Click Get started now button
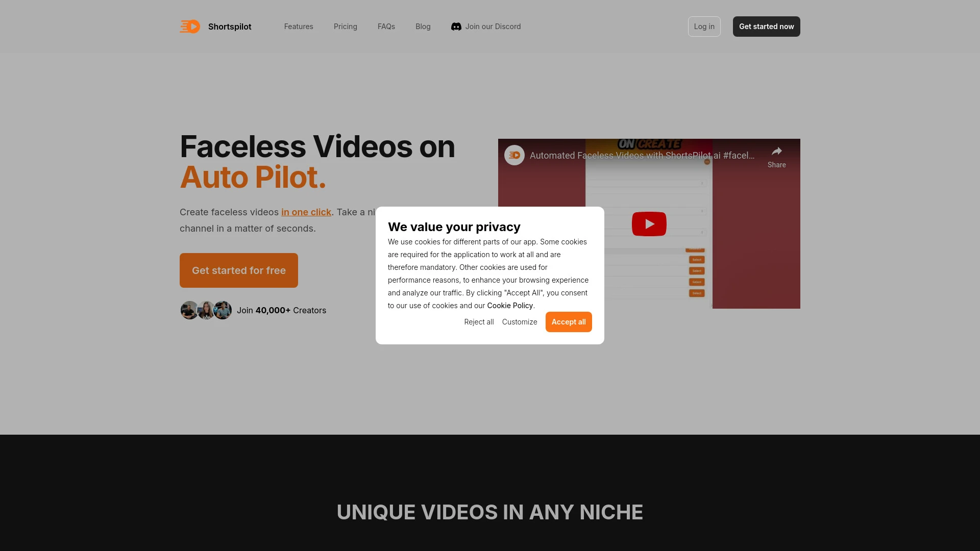 click(x=766, y=26)
